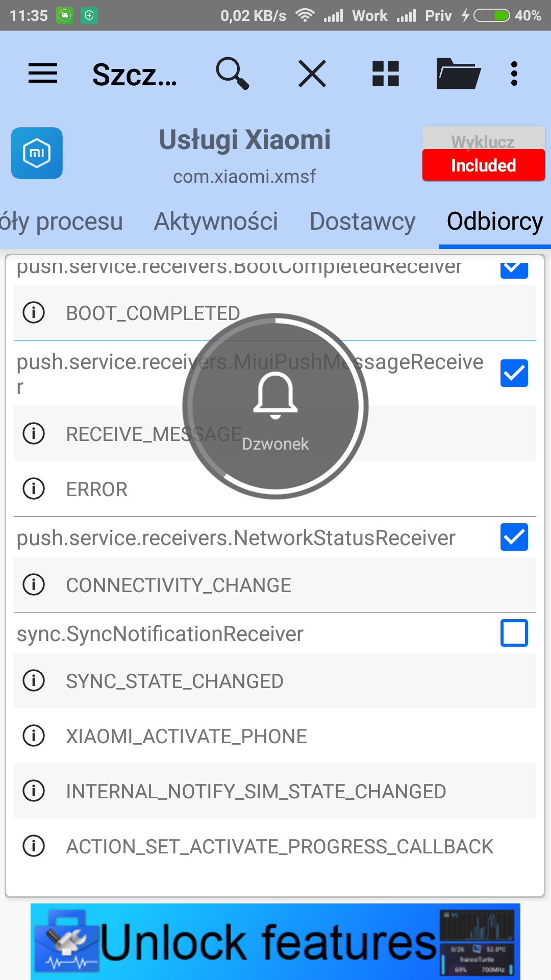Image resolution: width=551 pixels, height=980 pixels.
Task: Tap the Usługi Xiaomi app icon
Action: pyautogui.click(x=37, y=153)
